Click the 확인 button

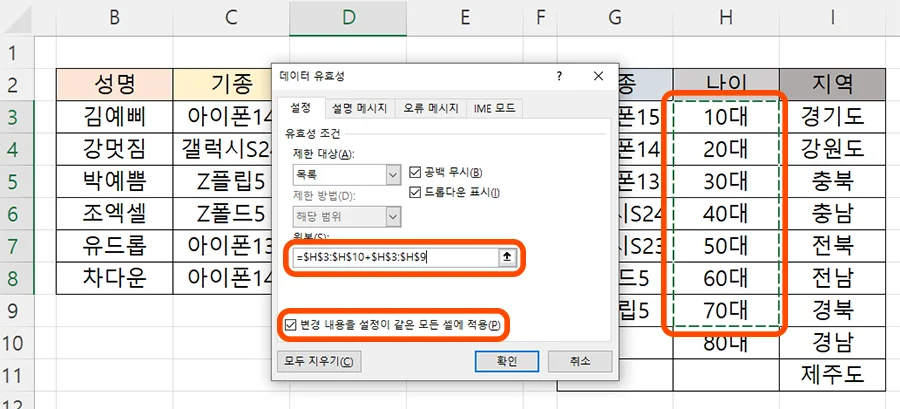click(507, 361)
